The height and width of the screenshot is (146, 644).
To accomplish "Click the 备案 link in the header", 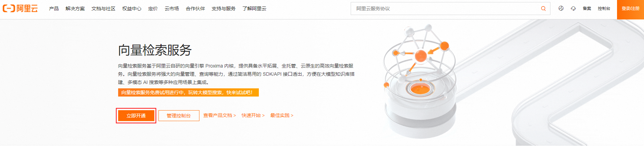I will [587, 9].
